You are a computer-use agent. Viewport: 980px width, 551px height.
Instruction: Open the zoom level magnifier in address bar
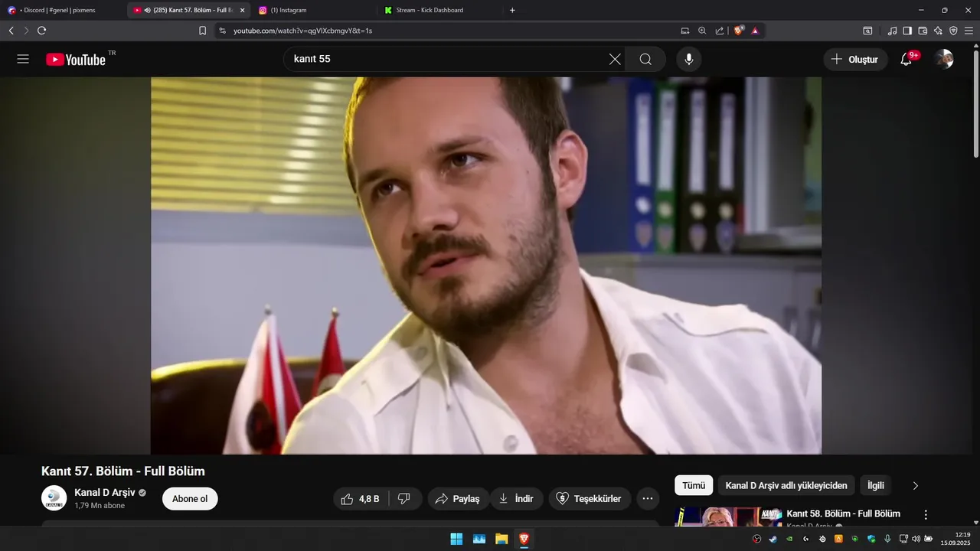[x=702, y=31]
